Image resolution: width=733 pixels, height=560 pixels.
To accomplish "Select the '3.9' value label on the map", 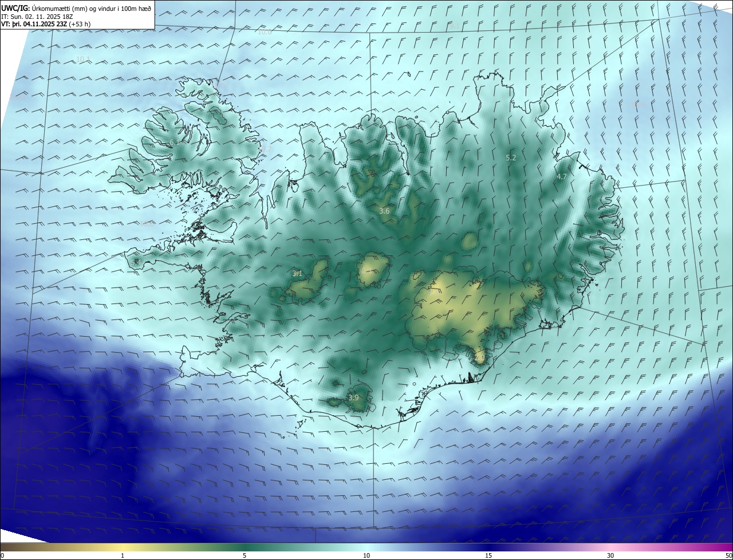I will pyautogui.click(x=353, y=398).
